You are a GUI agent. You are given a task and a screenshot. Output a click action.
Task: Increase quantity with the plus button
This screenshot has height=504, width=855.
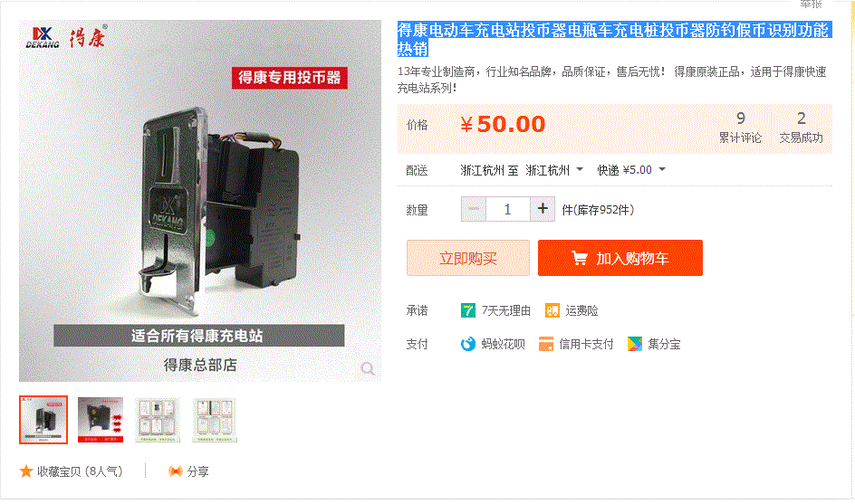tap(543, 209)
